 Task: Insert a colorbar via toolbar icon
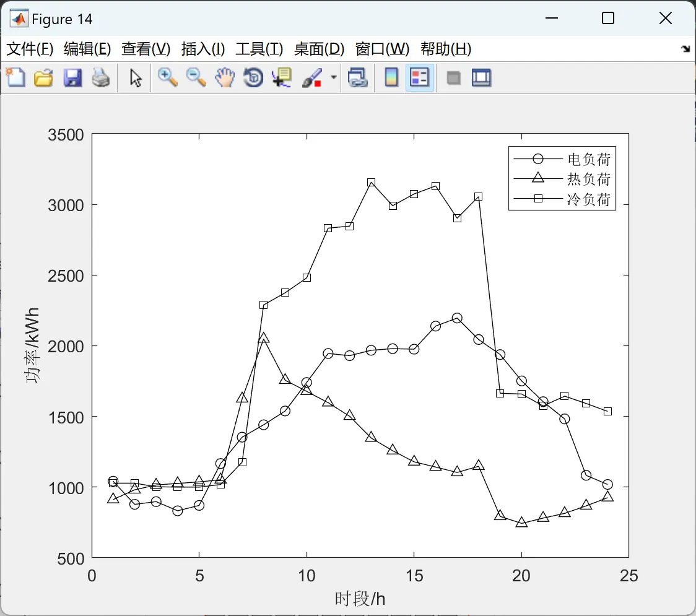click(x=391, y=77)
